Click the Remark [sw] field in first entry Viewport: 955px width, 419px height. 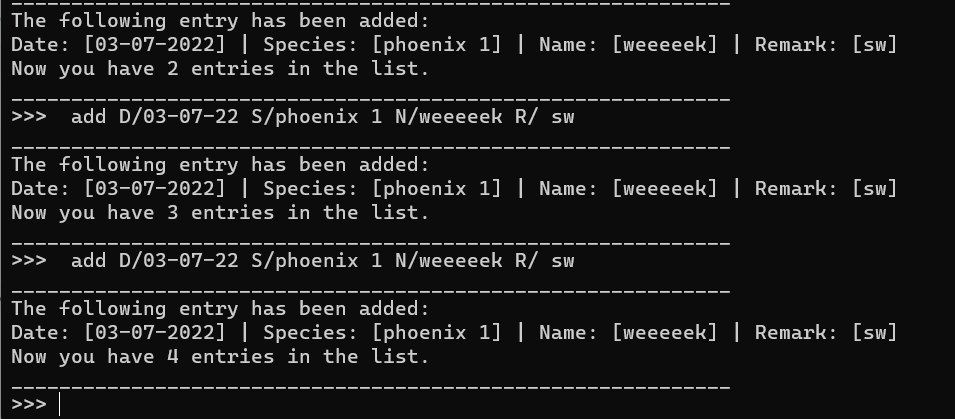[826, 45]
